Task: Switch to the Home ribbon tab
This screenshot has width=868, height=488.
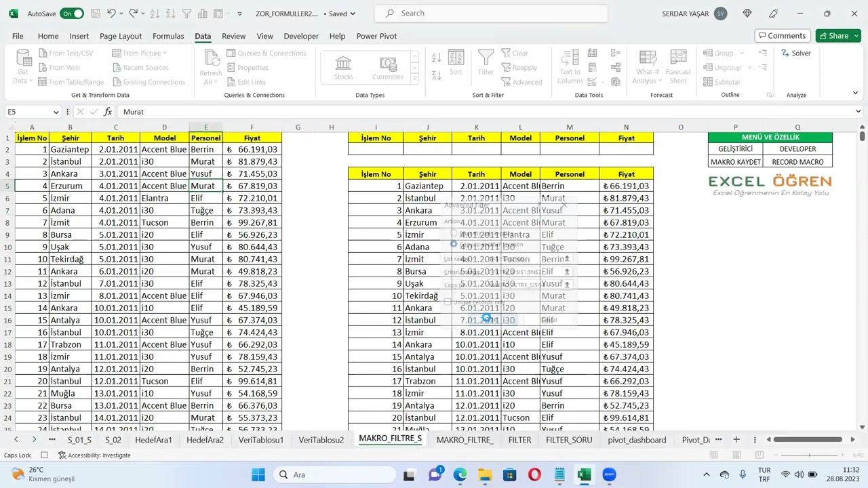Action: [48, 36]
